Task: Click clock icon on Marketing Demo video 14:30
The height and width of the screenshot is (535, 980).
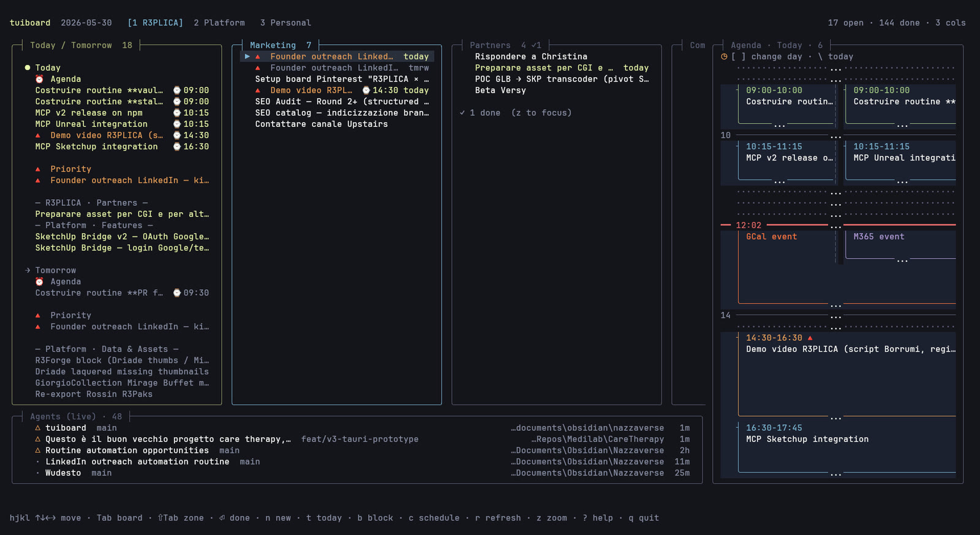Action: (366, 90)
